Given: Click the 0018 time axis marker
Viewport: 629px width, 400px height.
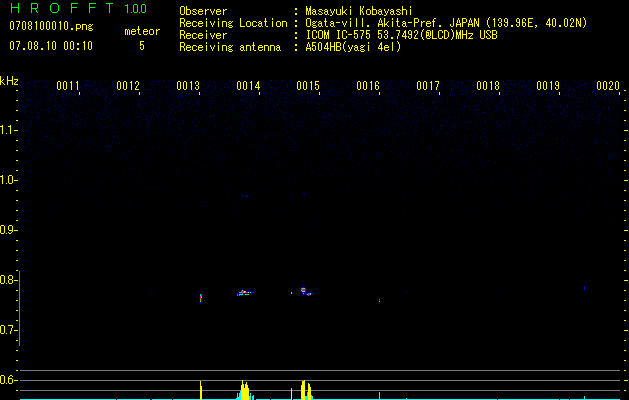Looking at the screenshot, I should pos(488,86).
